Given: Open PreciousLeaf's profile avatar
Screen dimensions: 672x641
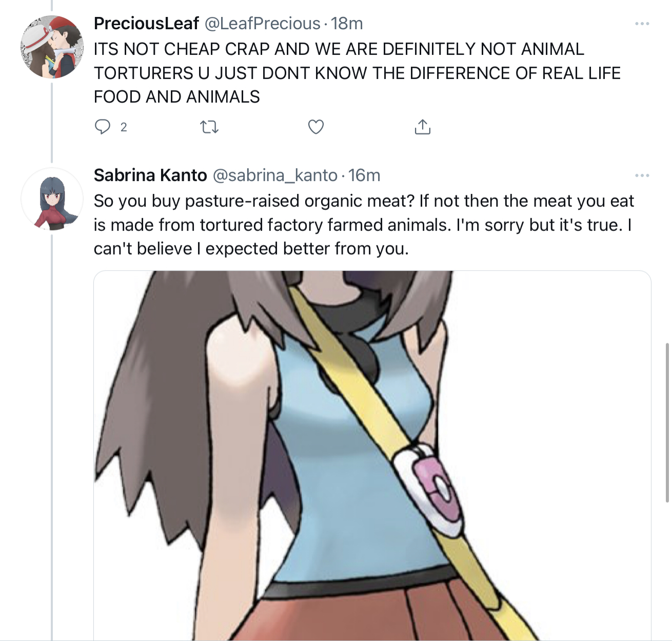Looking at the screenshot, I should point(52,47).
